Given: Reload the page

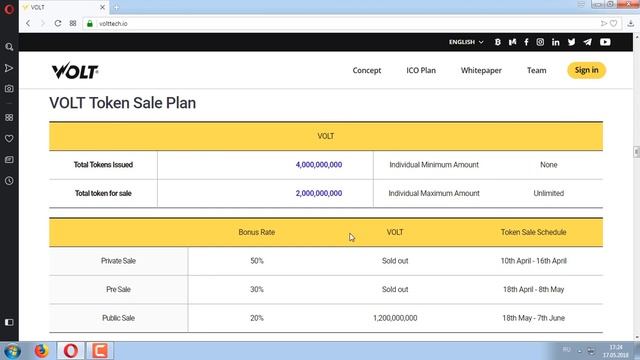Looking at the screenshot, I should point(58,23).
